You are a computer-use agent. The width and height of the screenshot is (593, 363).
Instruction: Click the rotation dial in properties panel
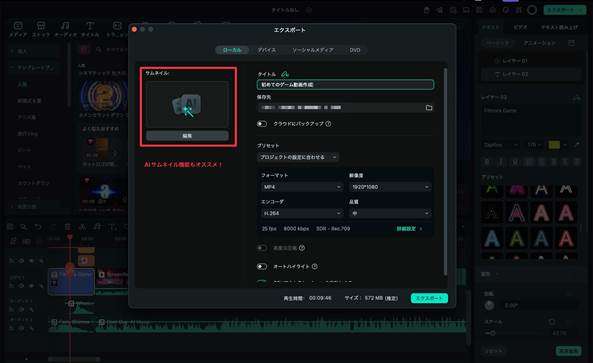click(x=489, y=305)
